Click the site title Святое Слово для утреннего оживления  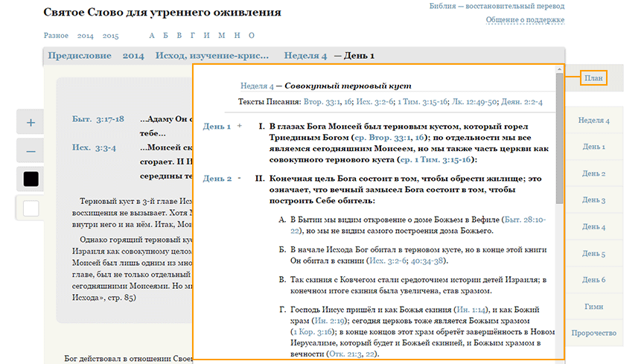tap(162, 13)
